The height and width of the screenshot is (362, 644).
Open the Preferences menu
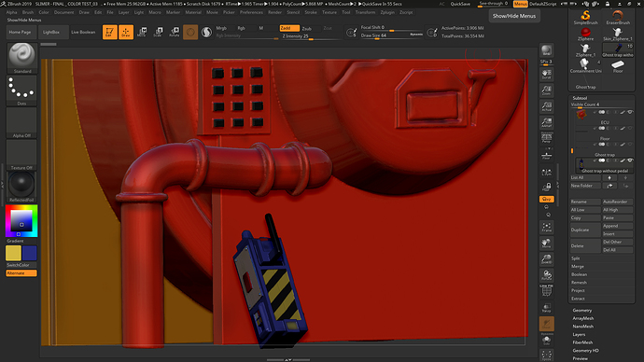pos(251,12)
